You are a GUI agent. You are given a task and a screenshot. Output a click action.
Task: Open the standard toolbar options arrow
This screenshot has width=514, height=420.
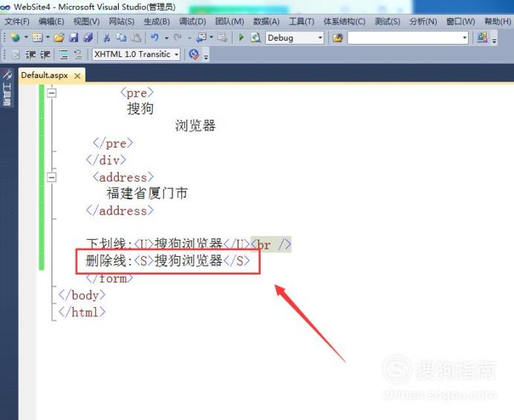[x=494, y=41]
